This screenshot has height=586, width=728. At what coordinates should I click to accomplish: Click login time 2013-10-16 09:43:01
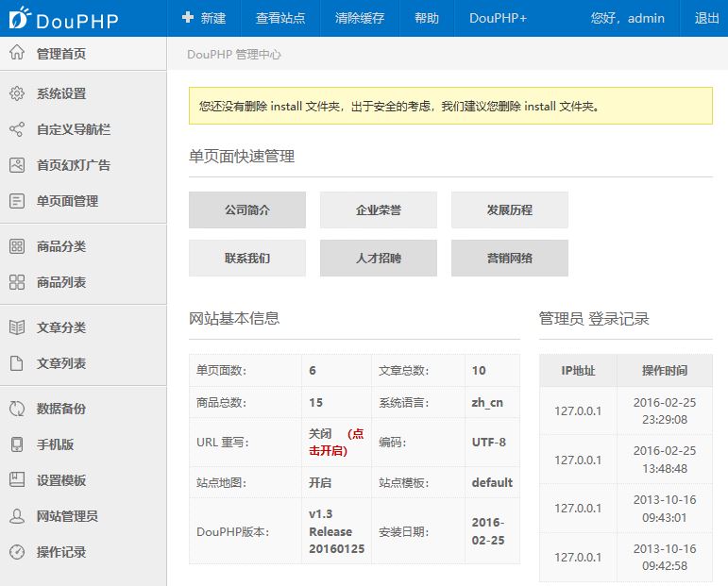click(665, 508)
